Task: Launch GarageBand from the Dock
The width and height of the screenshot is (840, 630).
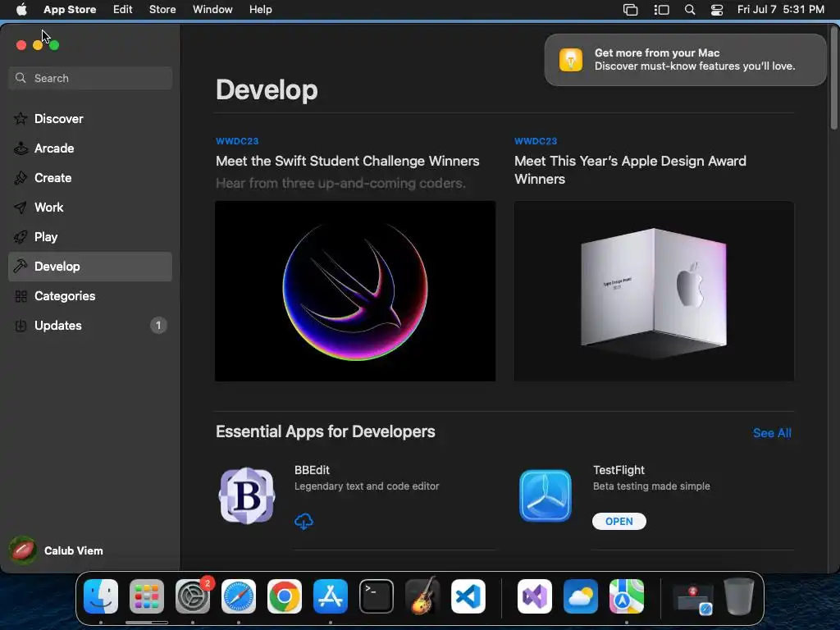Action: pyautogui.click(x=422, y=596)
